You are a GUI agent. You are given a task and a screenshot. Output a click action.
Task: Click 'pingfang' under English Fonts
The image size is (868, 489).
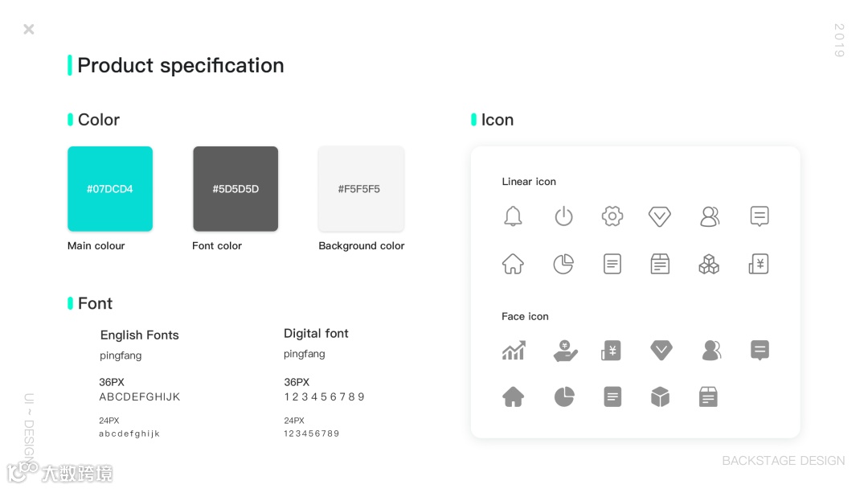tap(121, 355)
